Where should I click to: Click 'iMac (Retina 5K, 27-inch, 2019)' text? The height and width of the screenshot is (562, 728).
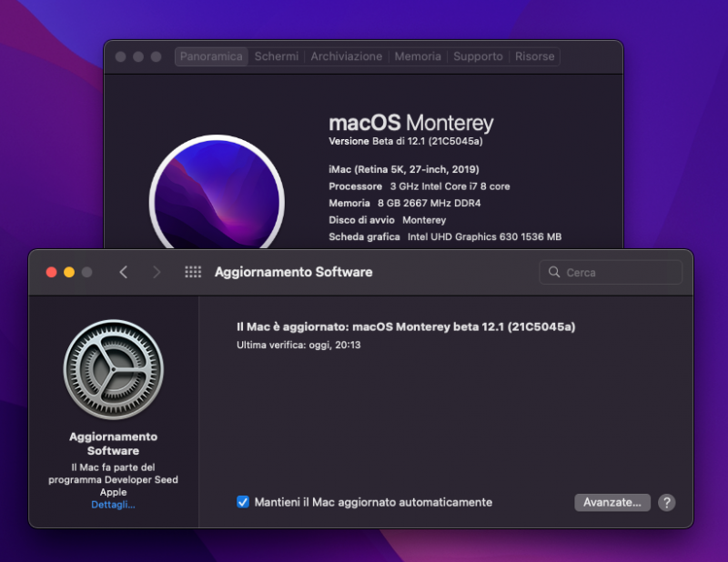coord(404,169)
